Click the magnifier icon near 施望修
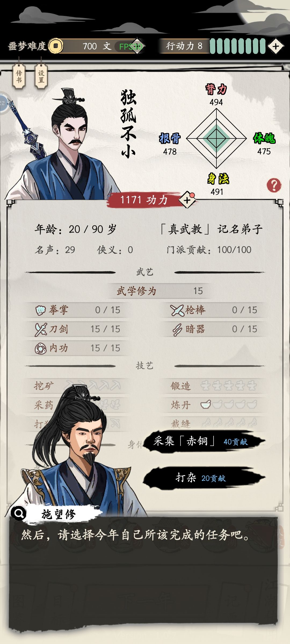This screenshot has width=290, height=644. pos(19,513)
